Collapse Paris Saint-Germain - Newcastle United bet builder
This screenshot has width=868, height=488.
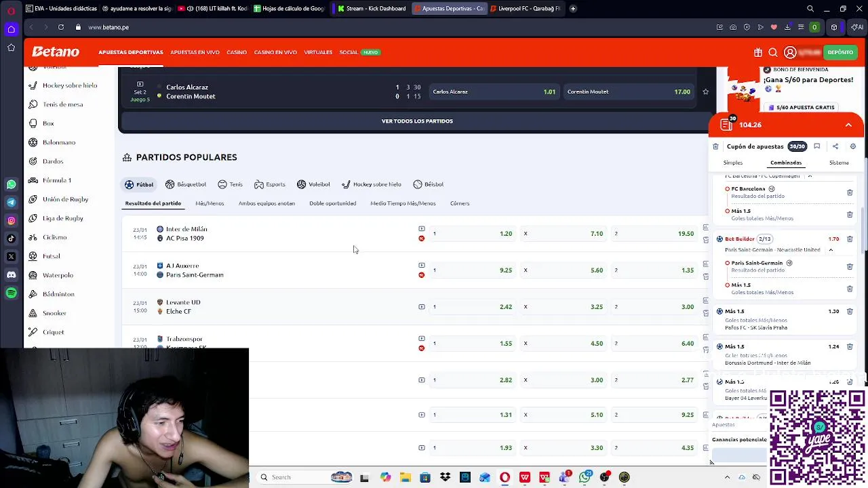tap(831, 249)
